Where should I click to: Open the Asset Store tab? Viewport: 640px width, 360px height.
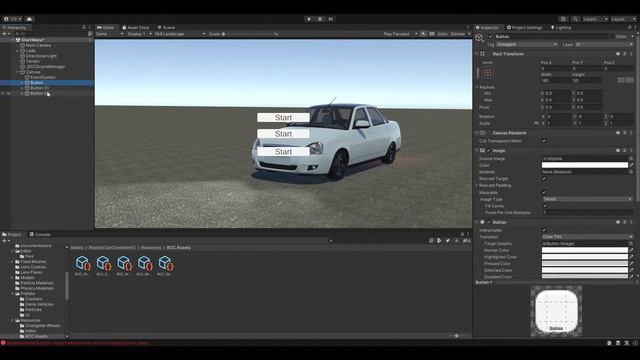pyautogui.click(x=136, y=28)
